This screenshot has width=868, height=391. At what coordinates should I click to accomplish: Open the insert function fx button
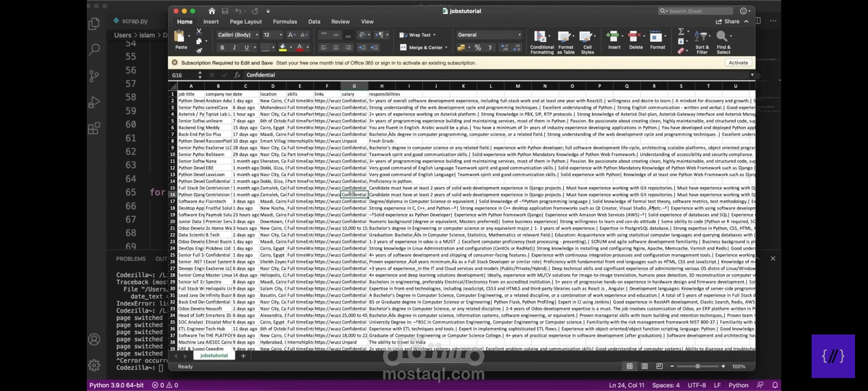(x=237, y=75)
